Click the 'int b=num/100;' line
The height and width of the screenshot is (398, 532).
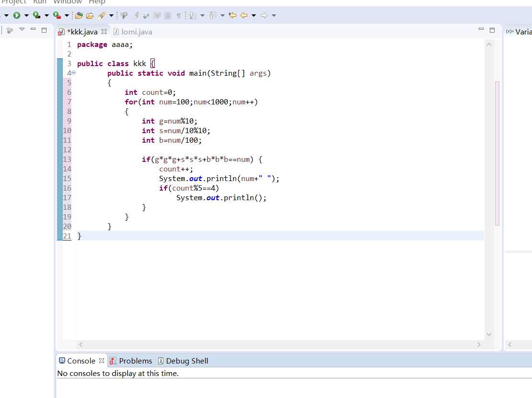pyautogui.click(x=172, y=140)
